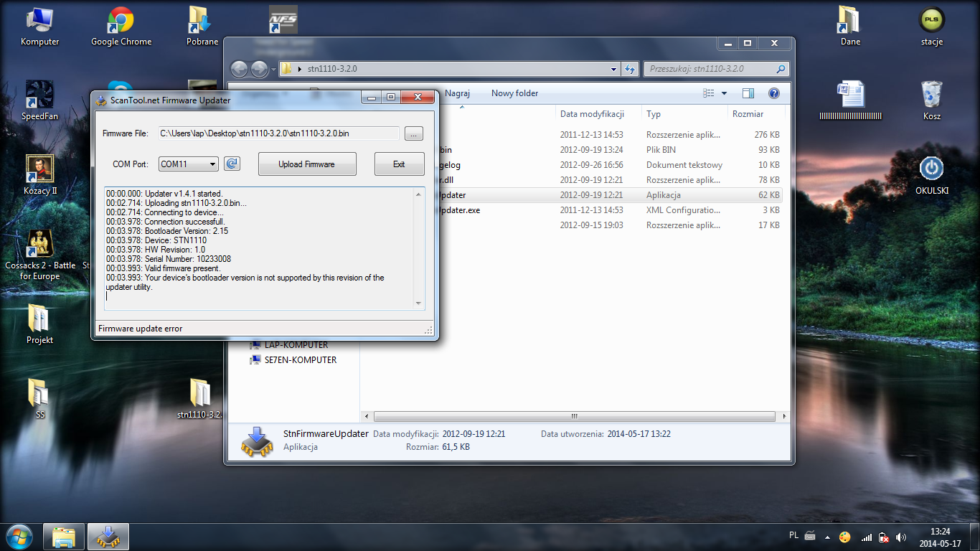Click the Firmware File path field
The width and height of the screenshot is (980, 551).
point(278,133)
